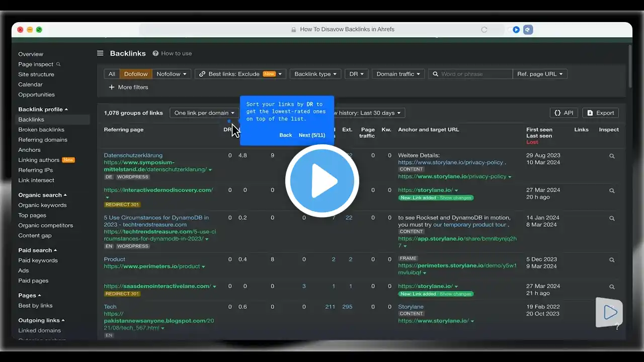Inspect the perimeters.io row magnifier
The height and width of the screenshot is (362, 644).
click(612, 260)
